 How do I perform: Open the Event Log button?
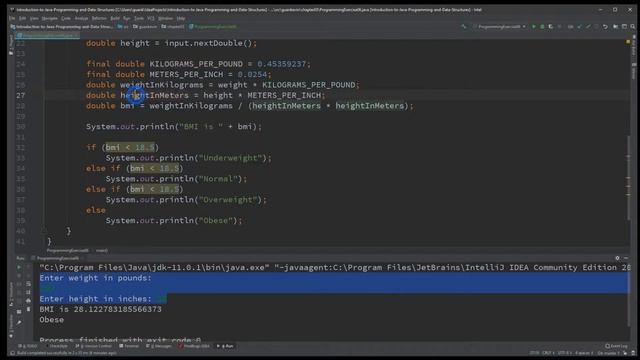[x=616, y=346]
